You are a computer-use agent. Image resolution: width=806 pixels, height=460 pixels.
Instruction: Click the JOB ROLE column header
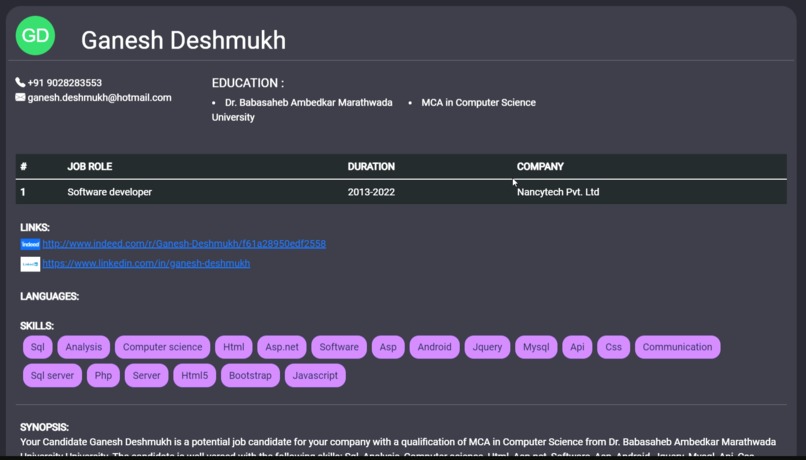click(89, 167)
